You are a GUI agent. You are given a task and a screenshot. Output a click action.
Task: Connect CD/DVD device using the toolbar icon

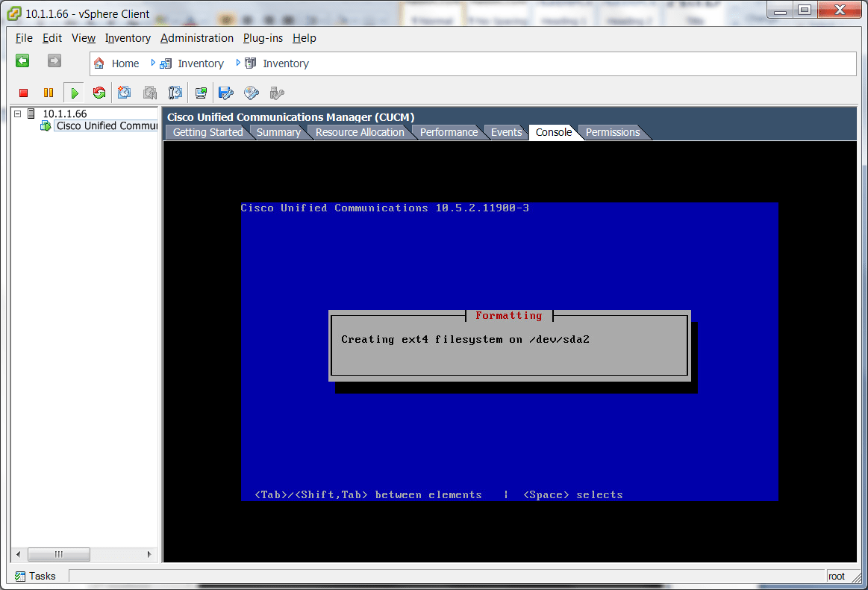pos(252,93)
